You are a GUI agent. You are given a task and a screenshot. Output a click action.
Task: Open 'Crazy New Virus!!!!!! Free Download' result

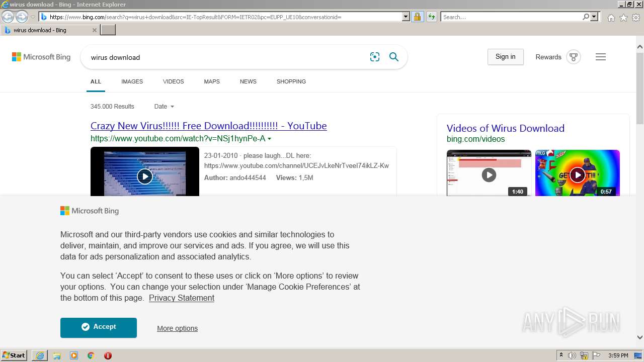coord(209,126)
